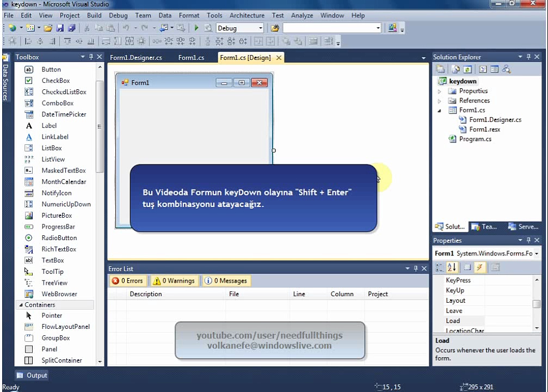548x392 pixels.
Task: Click the Undo toolbar icon
Action: (126, 28)
